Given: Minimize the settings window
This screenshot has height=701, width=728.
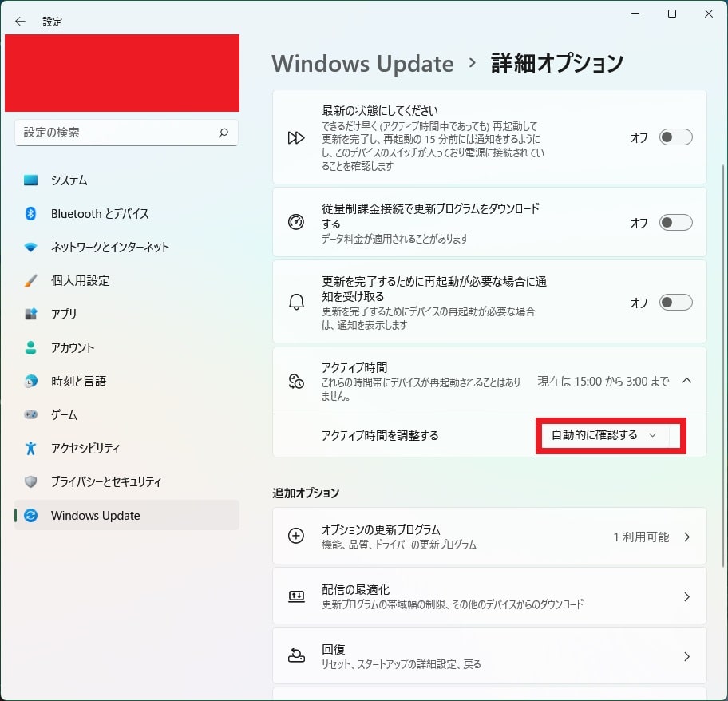Looking at the screenshot, I should pos(635,14).
